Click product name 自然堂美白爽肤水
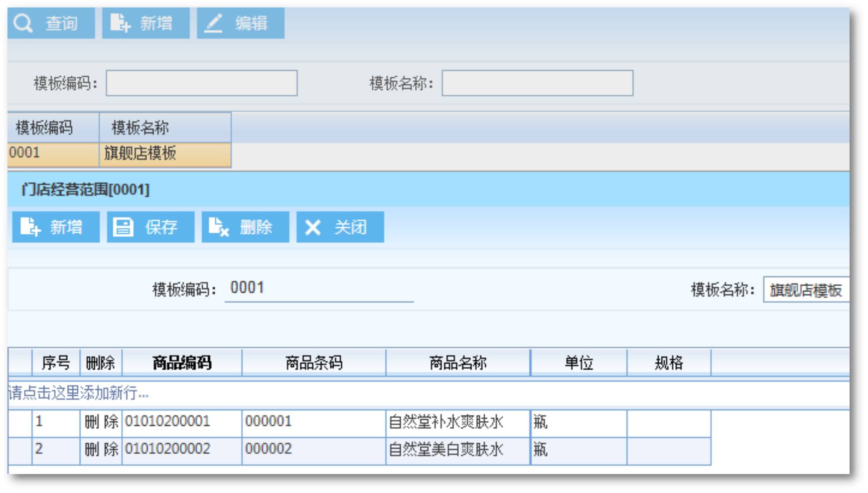Image resolution: width=868 pixels, height=493 pixels. 458,451
